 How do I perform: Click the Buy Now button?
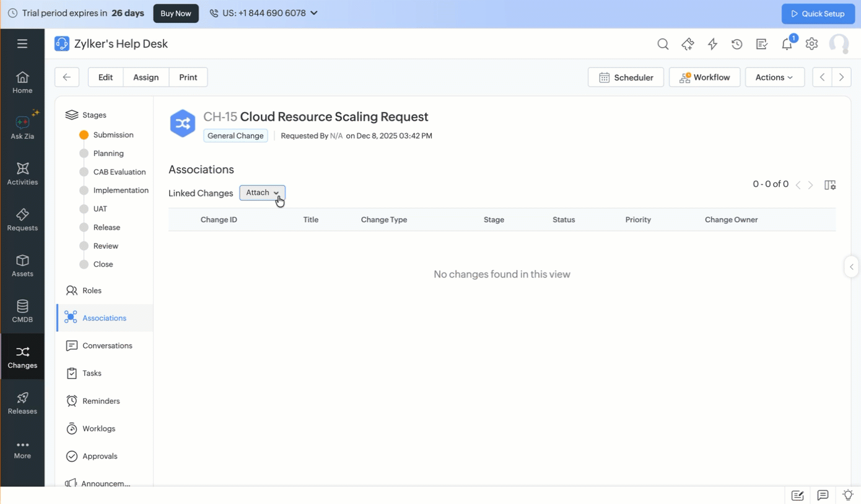[176, 13]
